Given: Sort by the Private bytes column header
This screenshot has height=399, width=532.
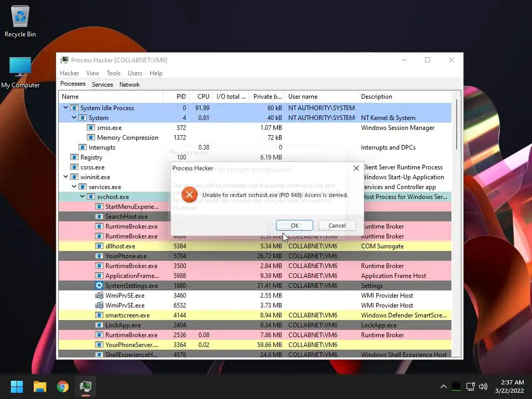Looking at the screenshot, I should tap(267, 96).
